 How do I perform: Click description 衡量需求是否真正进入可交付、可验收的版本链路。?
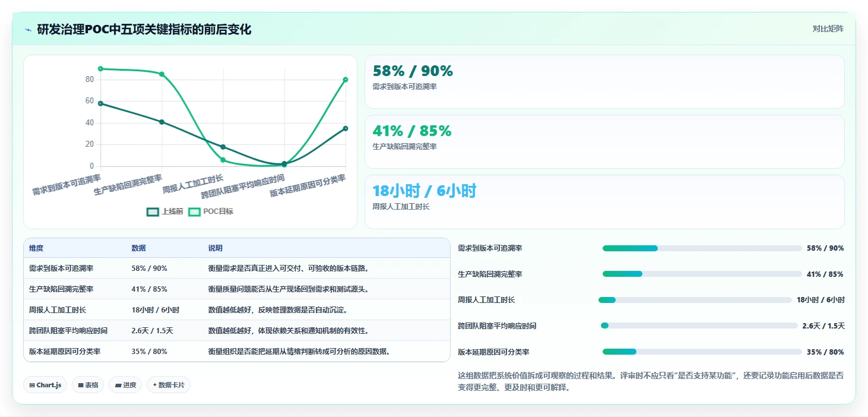coord(289,268)
